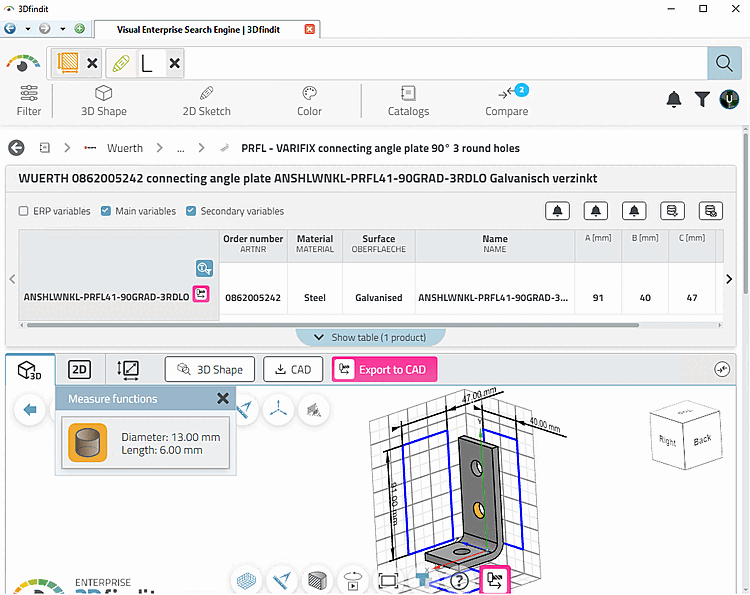This screenshot has width=750, height=595.
Task: Enable the ERP variables checkbox
Action: click(23, 211)
